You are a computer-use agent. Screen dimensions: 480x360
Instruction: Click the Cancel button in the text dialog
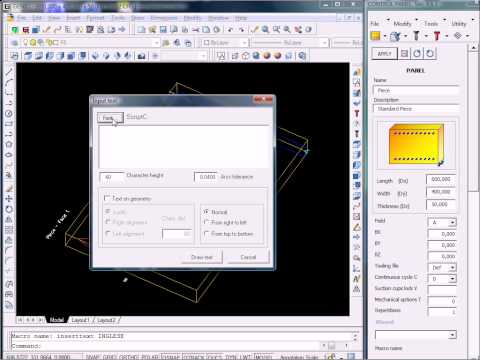tap(248, 257)
